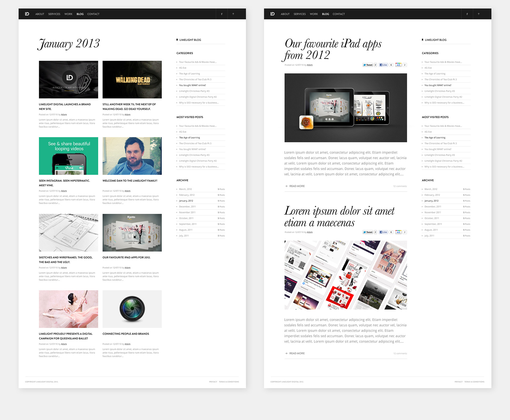
Task: Click Google +1 button under Lorem ipsum post
Action: pos(398,232)
